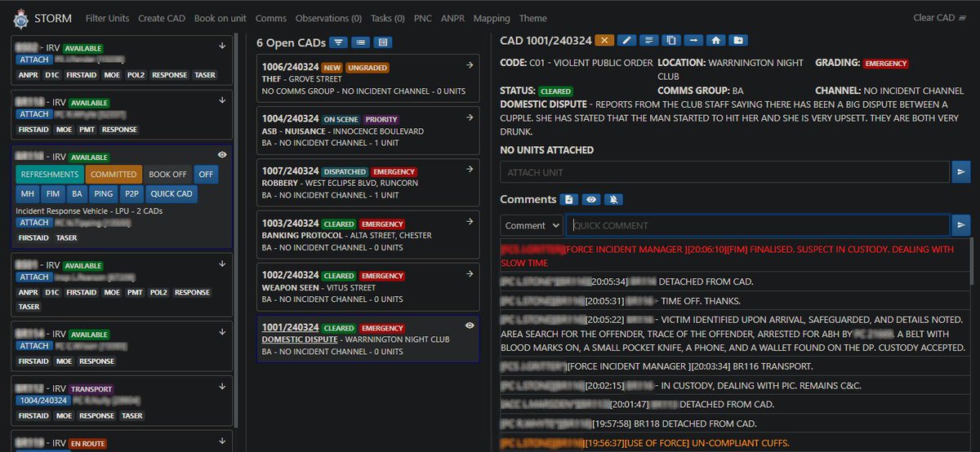The width and height of the screenshot is (980, 452).
Task: Open the ANPR menu item
Action: tap(452, 18)
